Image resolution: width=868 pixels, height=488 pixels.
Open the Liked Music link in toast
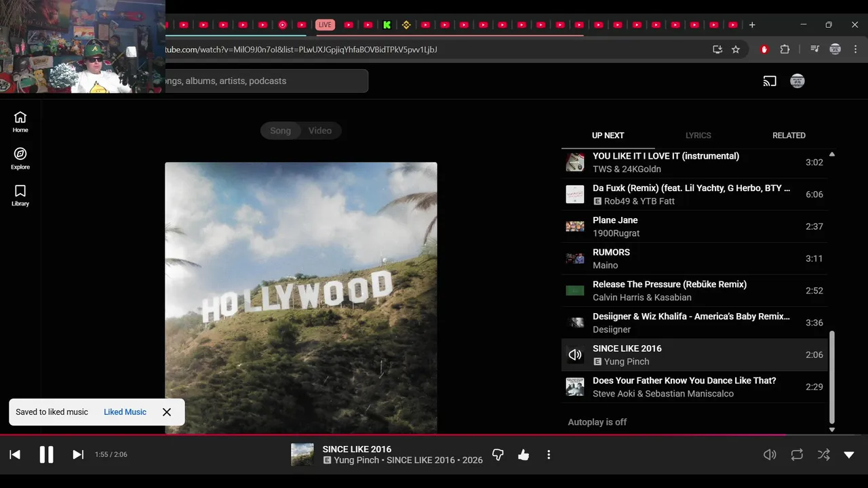tap(125, 412)
